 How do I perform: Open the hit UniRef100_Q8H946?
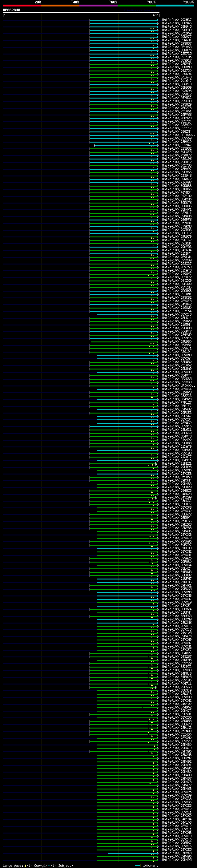176,23
